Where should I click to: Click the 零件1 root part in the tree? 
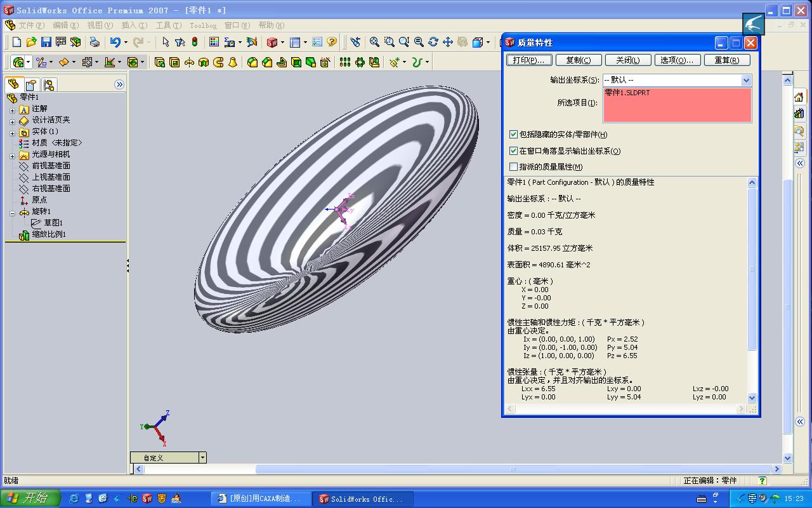29,97
